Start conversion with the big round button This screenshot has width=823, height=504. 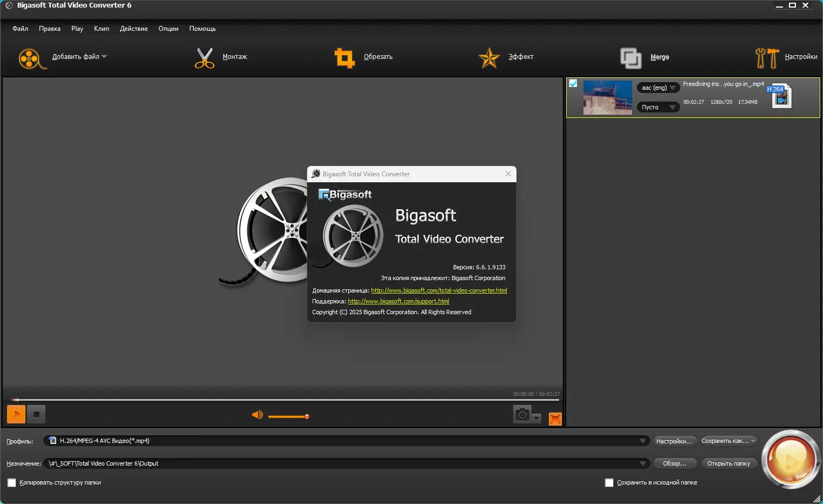tap(791, 460)
